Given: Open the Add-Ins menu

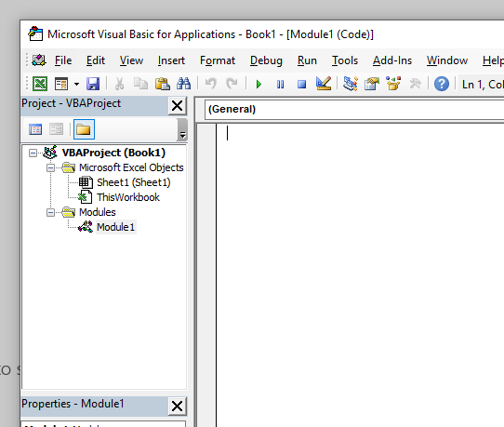Looking at the screenshot, I should pos(392,60).
